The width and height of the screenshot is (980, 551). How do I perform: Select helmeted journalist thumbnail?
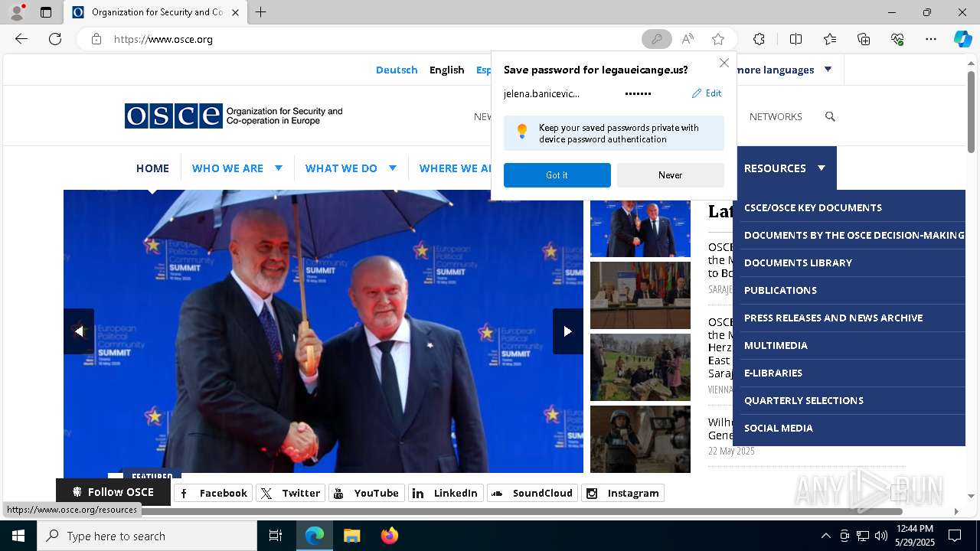point(640,439)
